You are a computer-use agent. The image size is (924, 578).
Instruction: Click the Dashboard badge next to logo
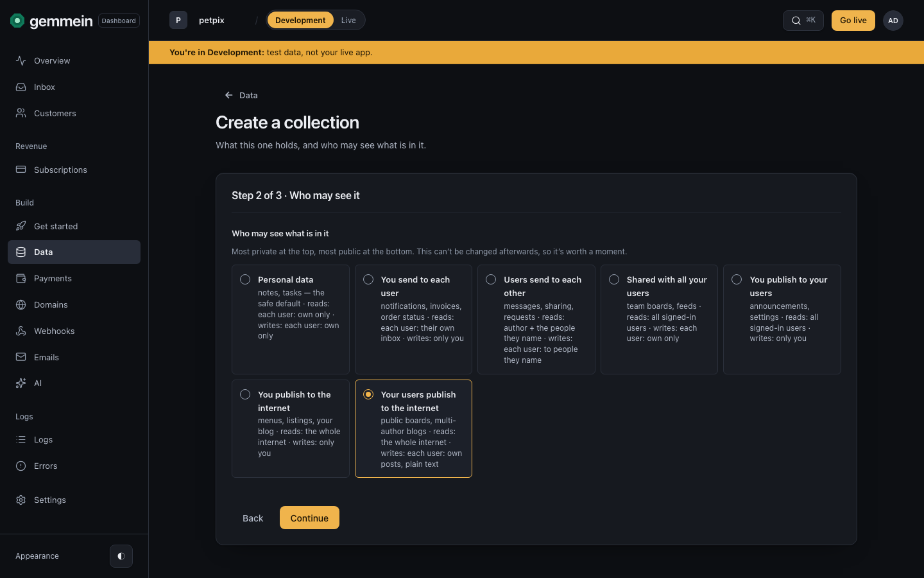(x=119, y=21)
